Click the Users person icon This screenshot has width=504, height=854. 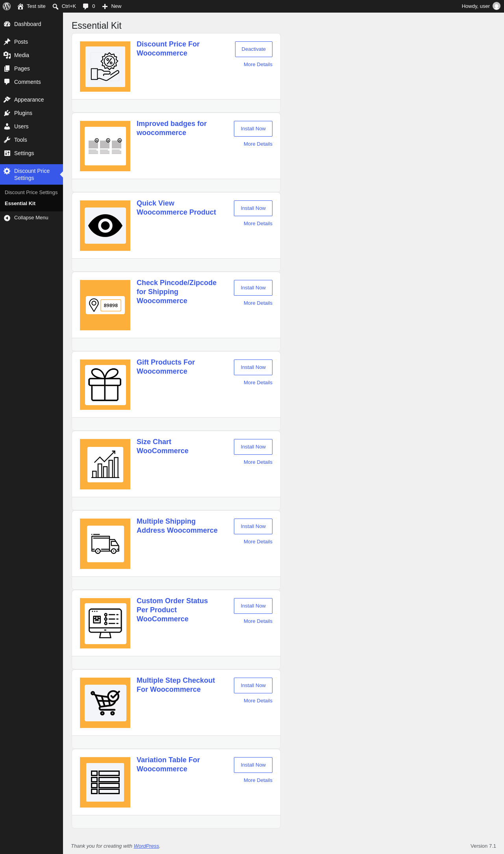click(x=7, y=126)
